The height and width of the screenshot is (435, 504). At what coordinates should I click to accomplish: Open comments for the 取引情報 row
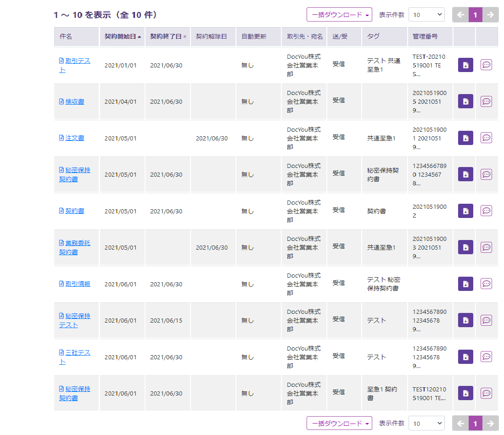pyautogui.click(x=486, y=284)
